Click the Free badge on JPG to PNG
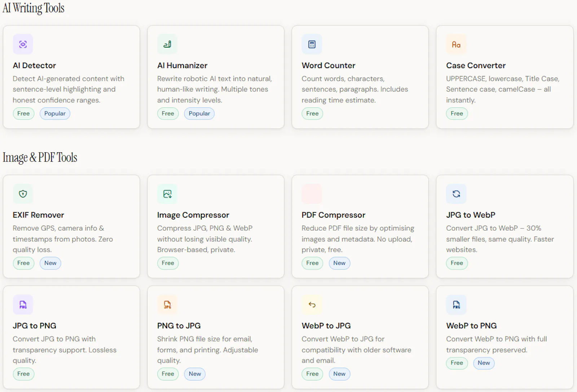This screenshot has height=392, width=577. click(x=23, y=374)
